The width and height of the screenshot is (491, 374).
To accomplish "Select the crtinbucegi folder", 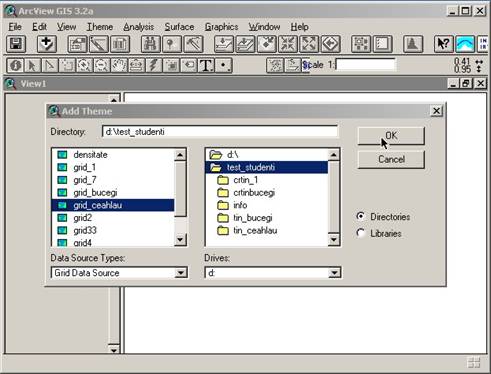I will (x=267, y=193).
